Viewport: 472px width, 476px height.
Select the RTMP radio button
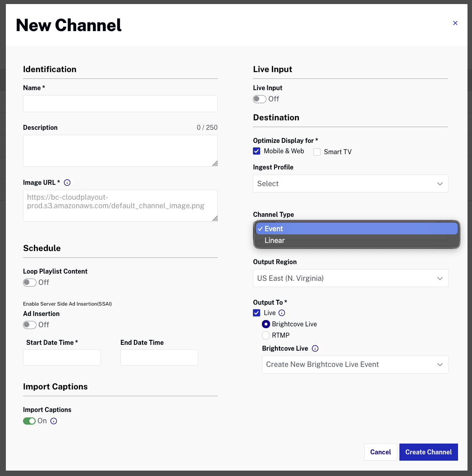coord(266,335)
